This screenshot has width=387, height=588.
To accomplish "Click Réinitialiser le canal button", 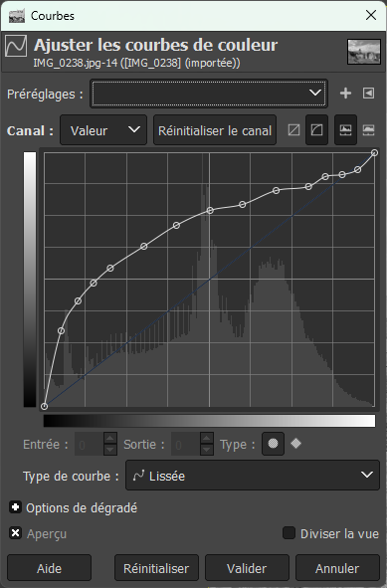I will (215, 130).
